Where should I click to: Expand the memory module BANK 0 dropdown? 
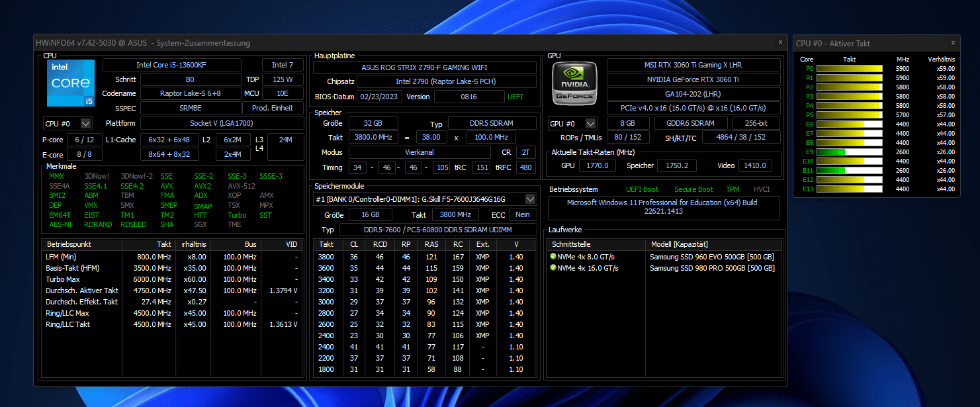pos(530,199)
